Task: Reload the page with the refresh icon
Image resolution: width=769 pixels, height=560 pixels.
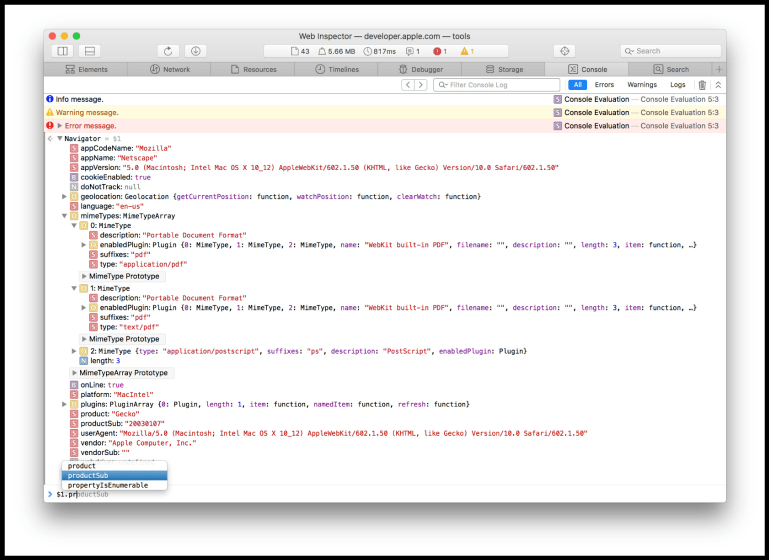Action: (x=168, y=51)
